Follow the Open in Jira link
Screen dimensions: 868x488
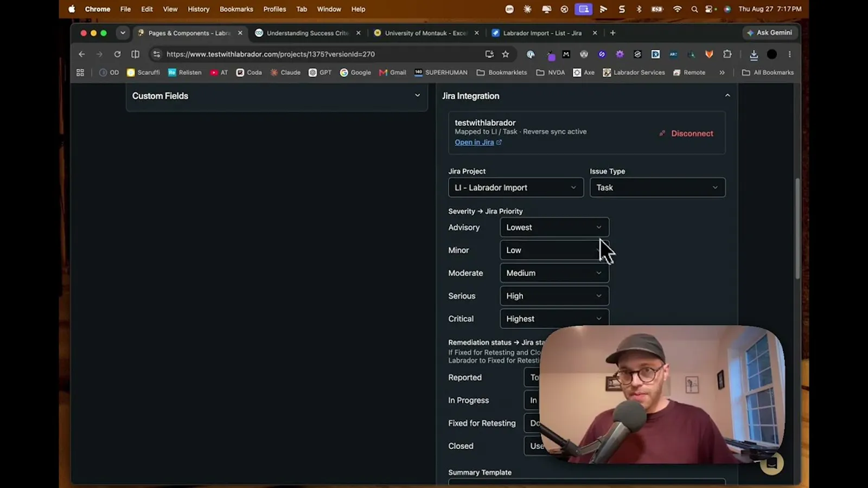pos(478,143)
